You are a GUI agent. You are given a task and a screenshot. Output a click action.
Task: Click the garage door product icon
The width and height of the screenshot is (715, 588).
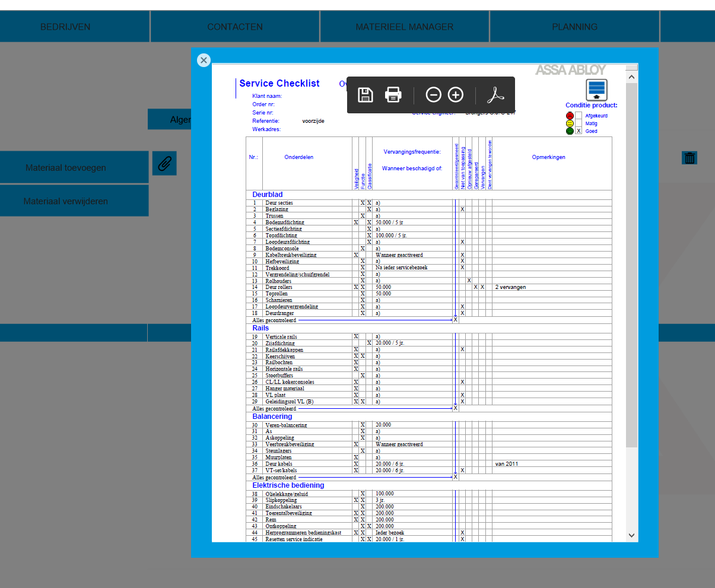point(597,90)
